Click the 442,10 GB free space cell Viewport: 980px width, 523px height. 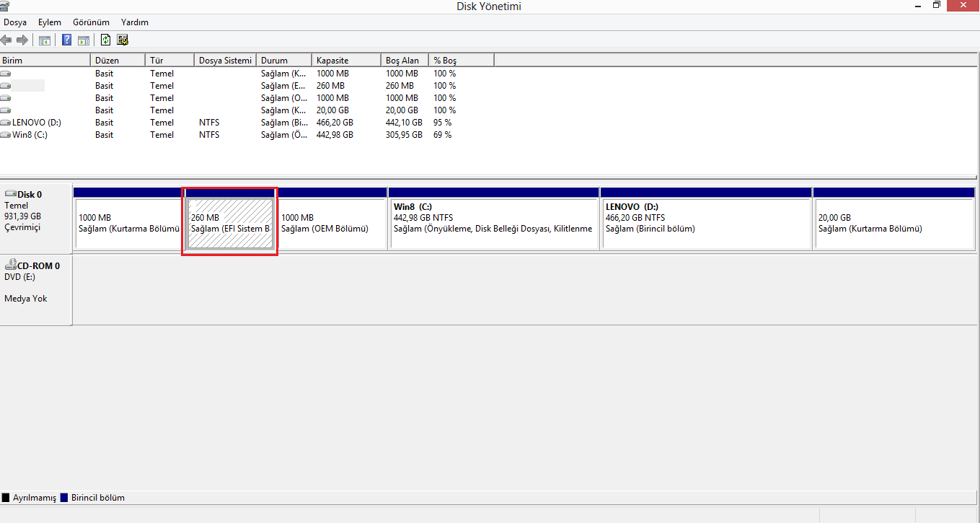(405, 123)
